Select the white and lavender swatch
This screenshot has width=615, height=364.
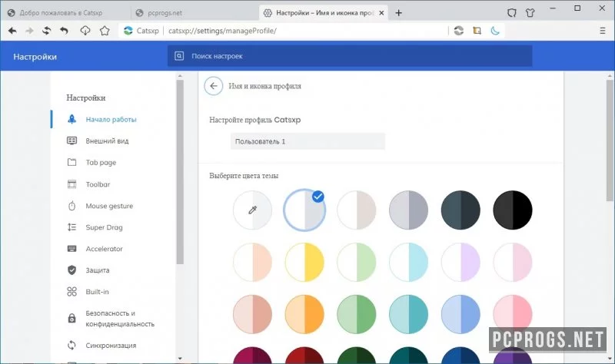coord(460,262)
